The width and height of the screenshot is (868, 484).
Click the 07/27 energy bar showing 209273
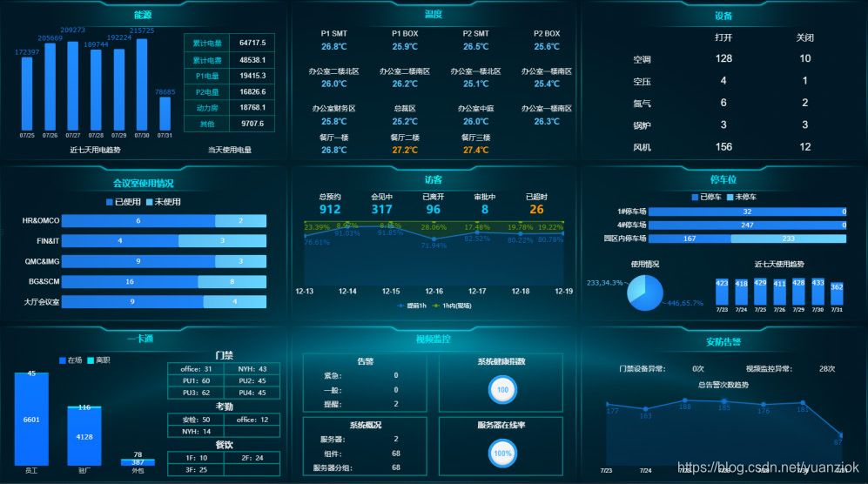click(x=72, y=86)
